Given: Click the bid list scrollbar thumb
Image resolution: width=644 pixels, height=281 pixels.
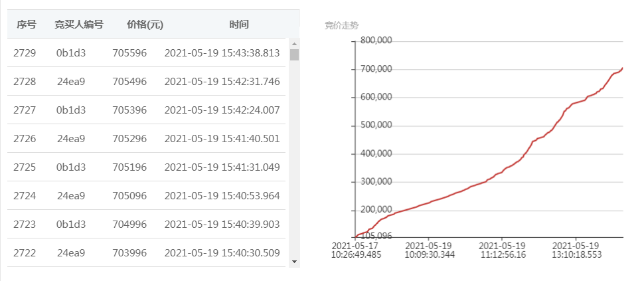Looking at the screenshot, I should (294, 54).
